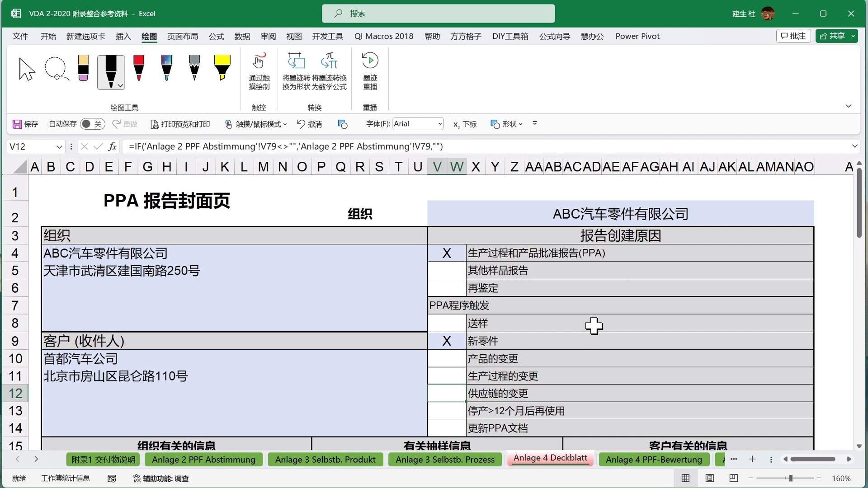Enable 分页预览 view mode

tap(734, 479)
